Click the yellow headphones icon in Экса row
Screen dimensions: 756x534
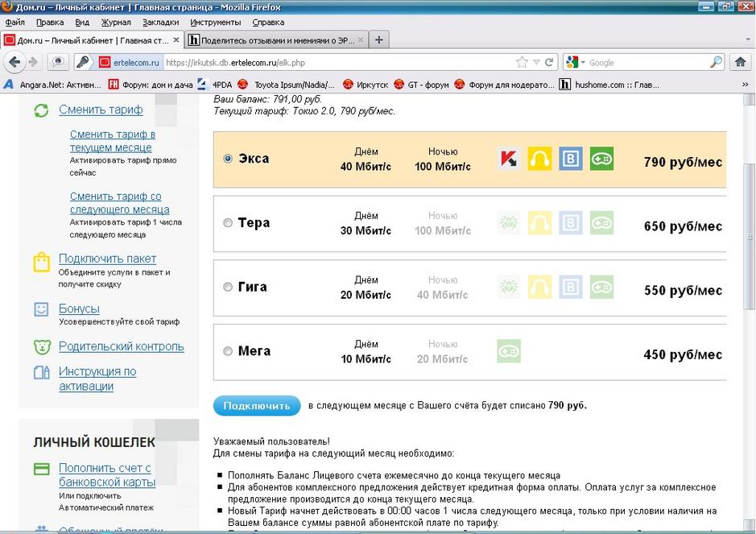539,159
